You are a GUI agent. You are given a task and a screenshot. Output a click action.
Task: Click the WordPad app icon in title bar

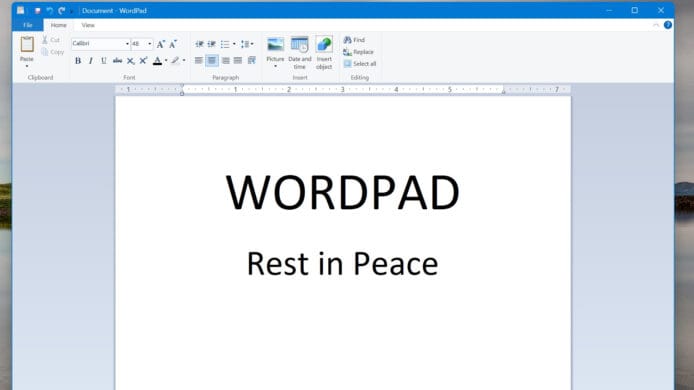point(21,11)
